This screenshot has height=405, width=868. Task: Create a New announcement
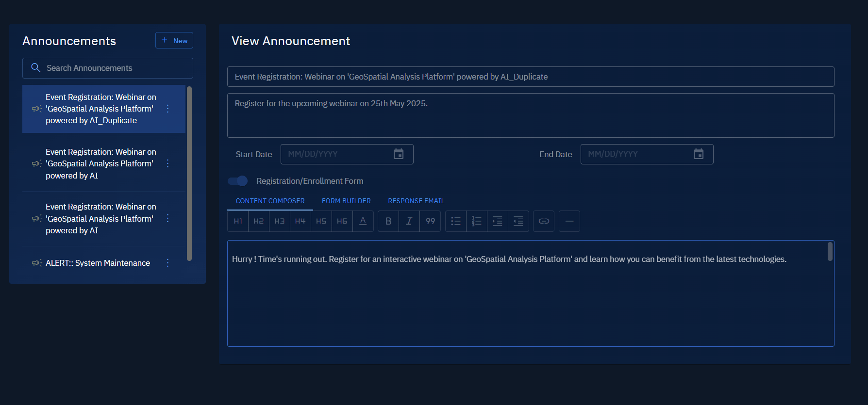(x=174, y=40)
